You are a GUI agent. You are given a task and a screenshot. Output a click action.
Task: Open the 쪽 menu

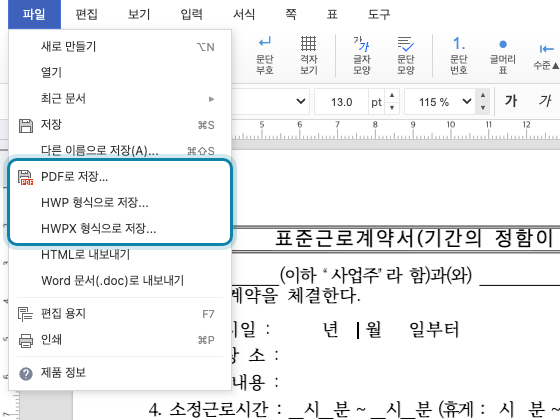[291, 14]
